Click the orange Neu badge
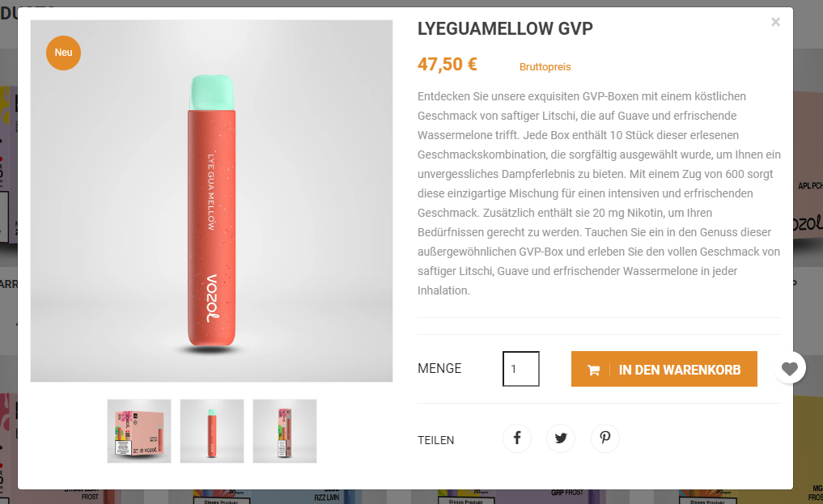 (63, 53)
